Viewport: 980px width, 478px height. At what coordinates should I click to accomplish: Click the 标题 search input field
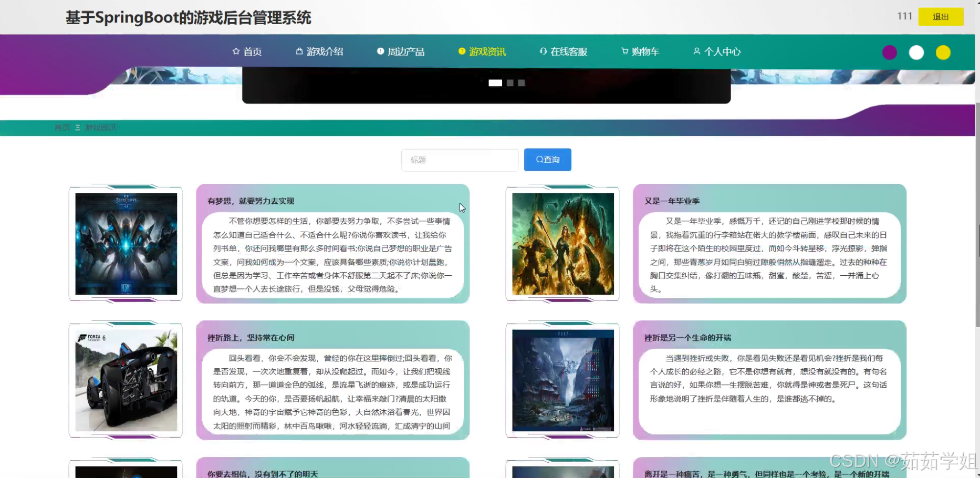point(460,160)
